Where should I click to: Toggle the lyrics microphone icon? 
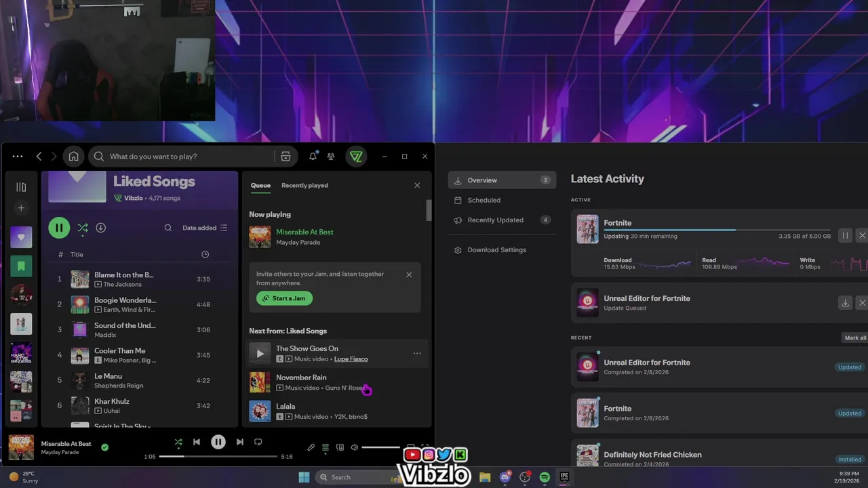(311, 447)
